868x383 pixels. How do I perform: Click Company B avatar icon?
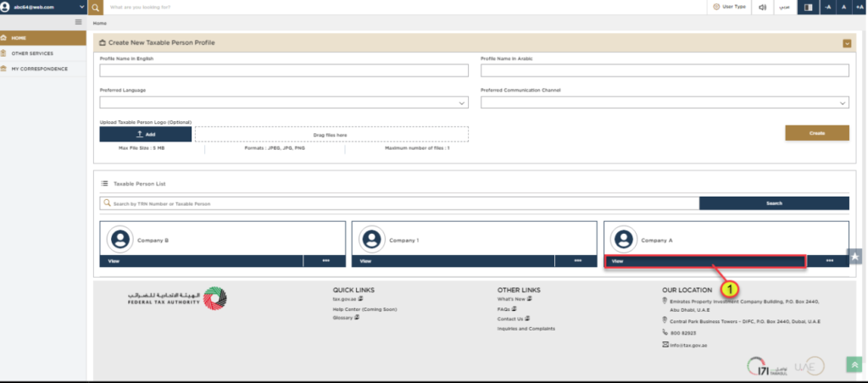(120, 240)
